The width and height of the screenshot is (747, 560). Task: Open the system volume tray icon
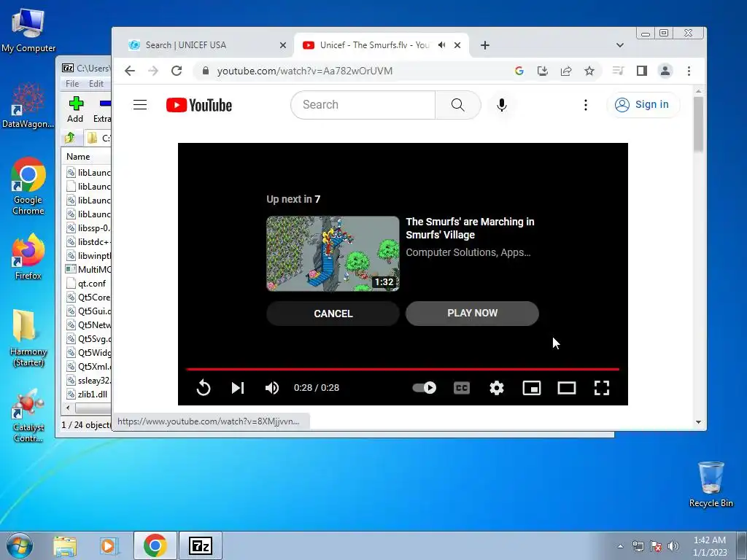click(673, 546)
